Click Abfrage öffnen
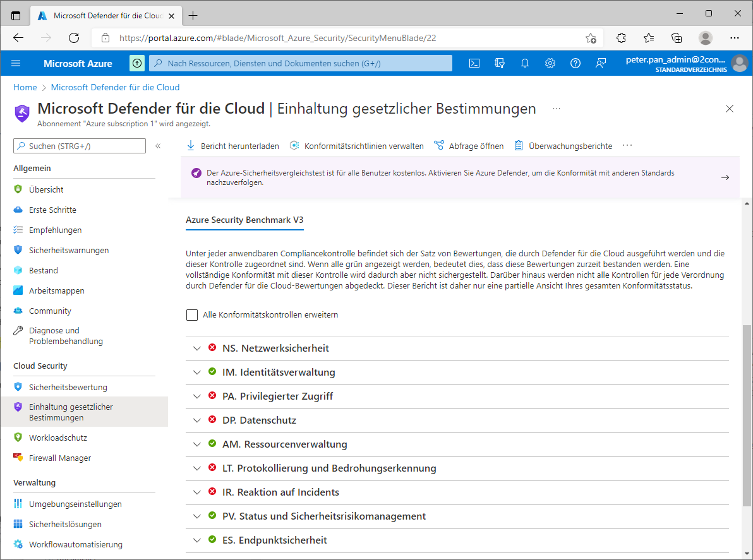 tap(469, 146)
